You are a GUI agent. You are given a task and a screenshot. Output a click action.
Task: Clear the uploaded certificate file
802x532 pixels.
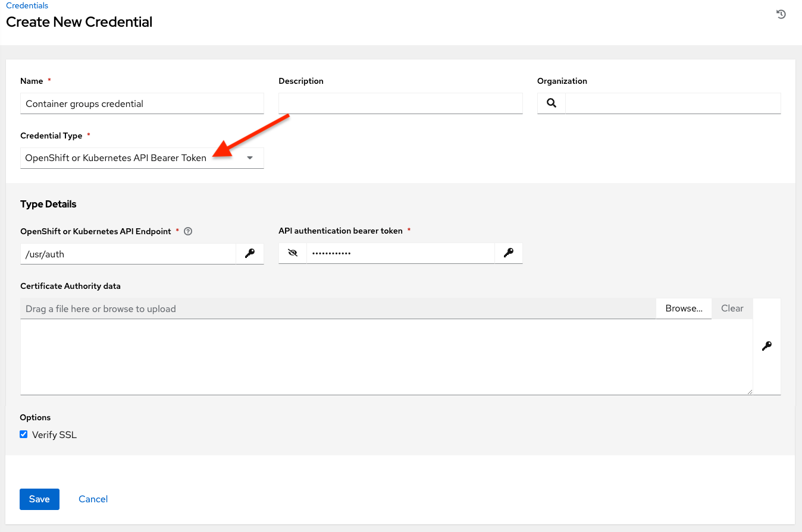pos(732,308)
